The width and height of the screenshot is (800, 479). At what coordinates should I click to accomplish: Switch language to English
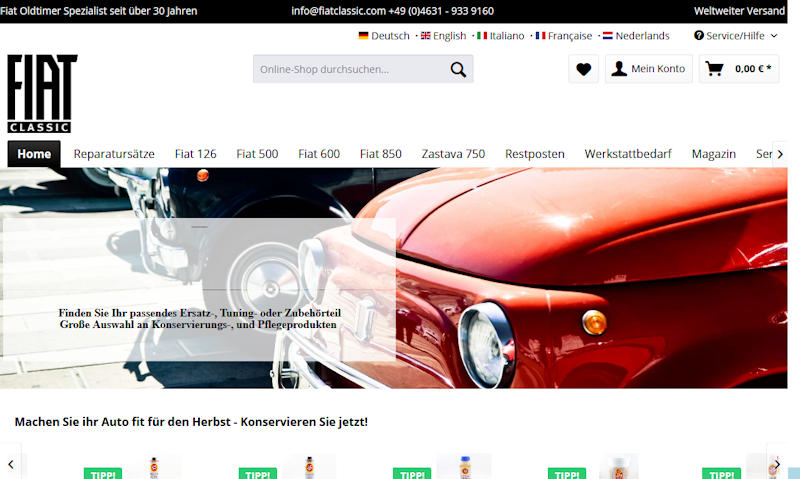tap(443, 36)
